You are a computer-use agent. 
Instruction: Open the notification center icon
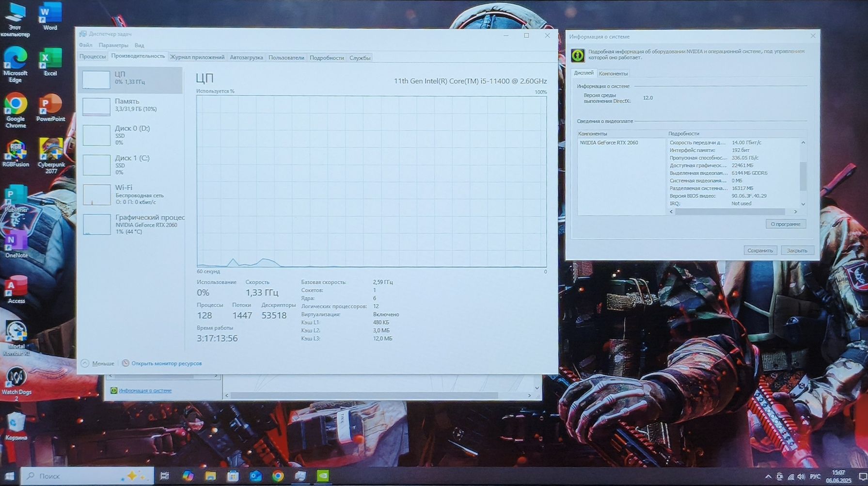pyautogui.click(x=863, y=476)
